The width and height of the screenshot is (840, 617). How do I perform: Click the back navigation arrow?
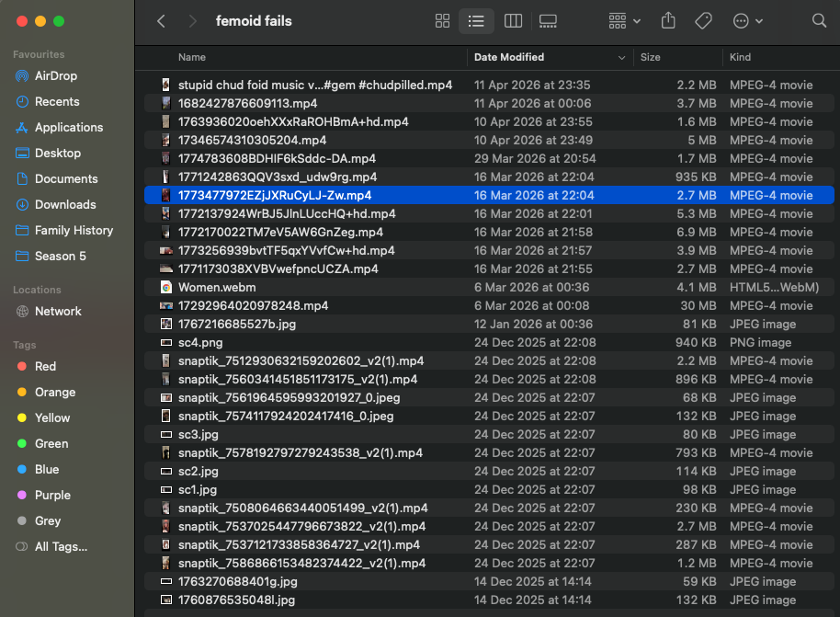pyautogui.click(x=162, y=21)
